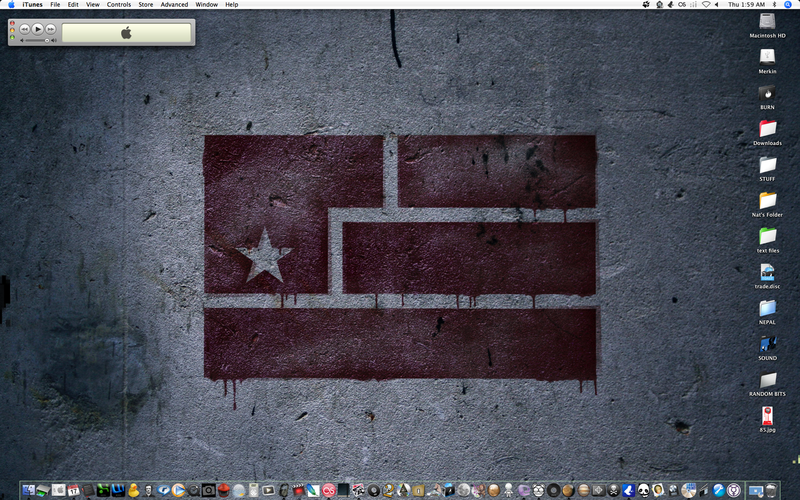Open the red clapperboard app in dock
The height and width of the screenshot is (500, 800).
(x=298, y=490)
